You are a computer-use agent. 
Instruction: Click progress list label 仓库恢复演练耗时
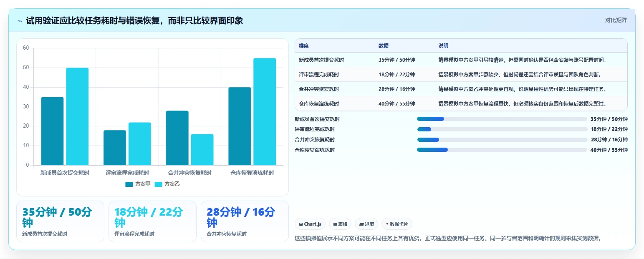tap(315, 150)
